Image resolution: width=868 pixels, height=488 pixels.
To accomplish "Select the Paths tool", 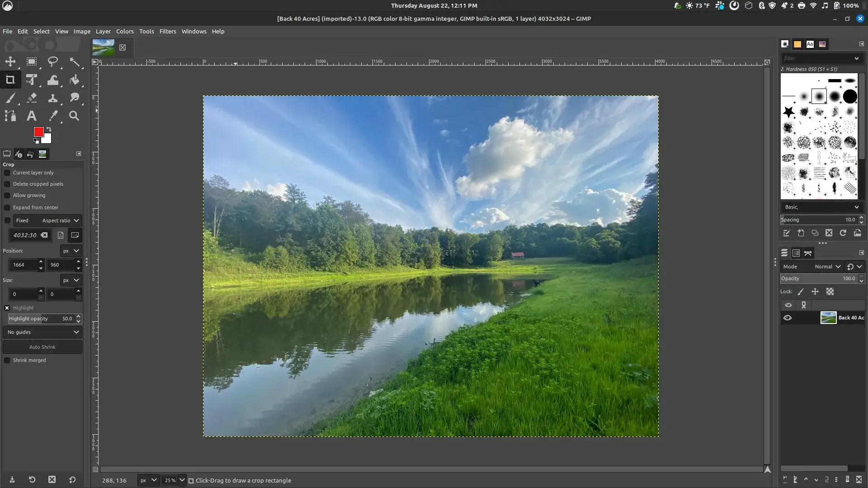I will 10,116.
